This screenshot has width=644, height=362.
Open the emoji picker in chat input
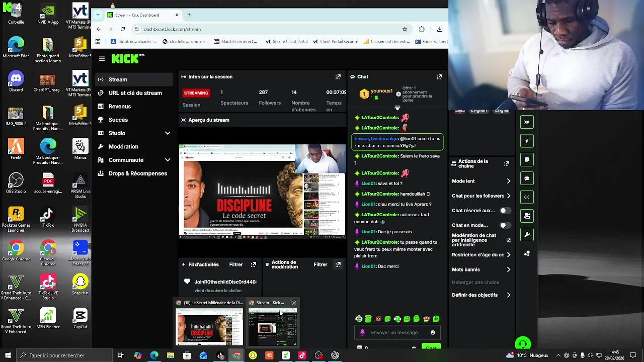click(x=433, y=332)
